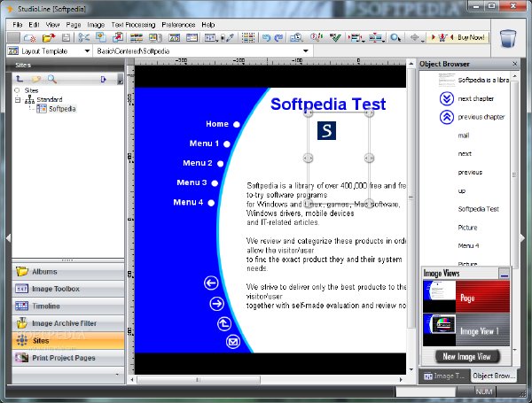Image resolution: width=532 pixels, height=403 pixels.
Task: Click the eyedropper toolbar icon
Action: pos(229,37)
